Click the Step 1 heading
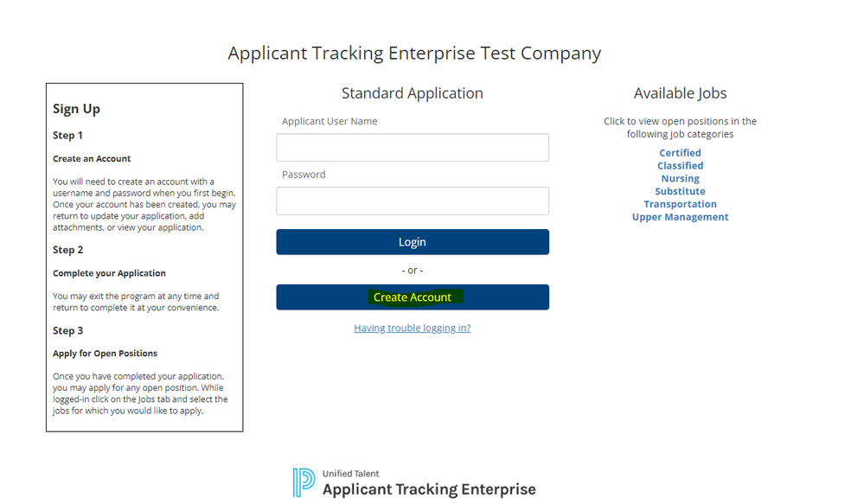Screen dimensions: 864x504 tap(68, 136)
